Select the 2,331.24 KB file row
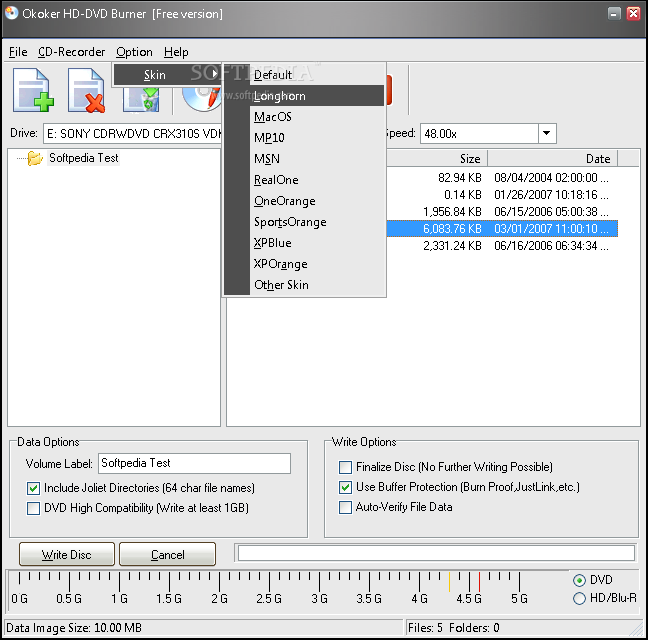Viewport: 648px width, 640px height. click(502, 246)
